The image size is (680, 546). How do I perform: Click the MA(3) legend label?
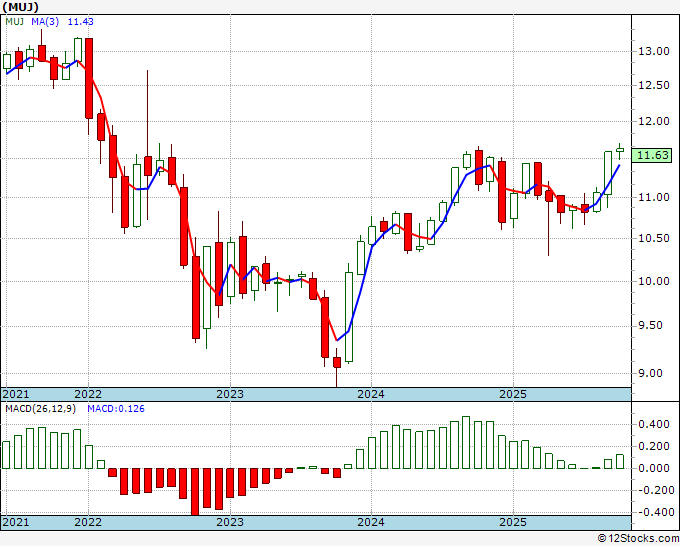pyautogui.click(x=45, y=22)
